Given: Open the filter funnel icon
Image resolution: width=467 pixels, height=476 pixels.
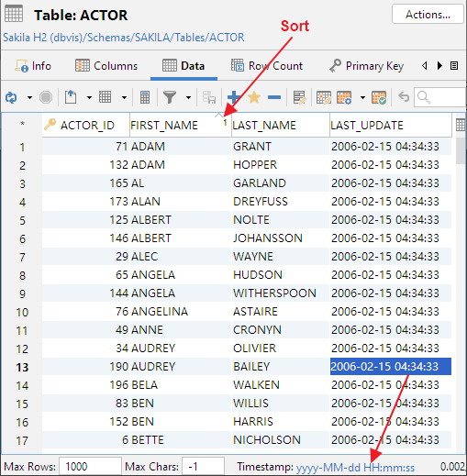Looking at the screenshot, I should pos(170,97).
